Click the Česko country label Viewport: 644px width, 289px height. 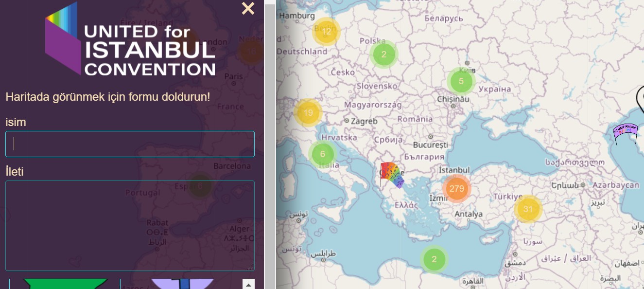(343, 72)
